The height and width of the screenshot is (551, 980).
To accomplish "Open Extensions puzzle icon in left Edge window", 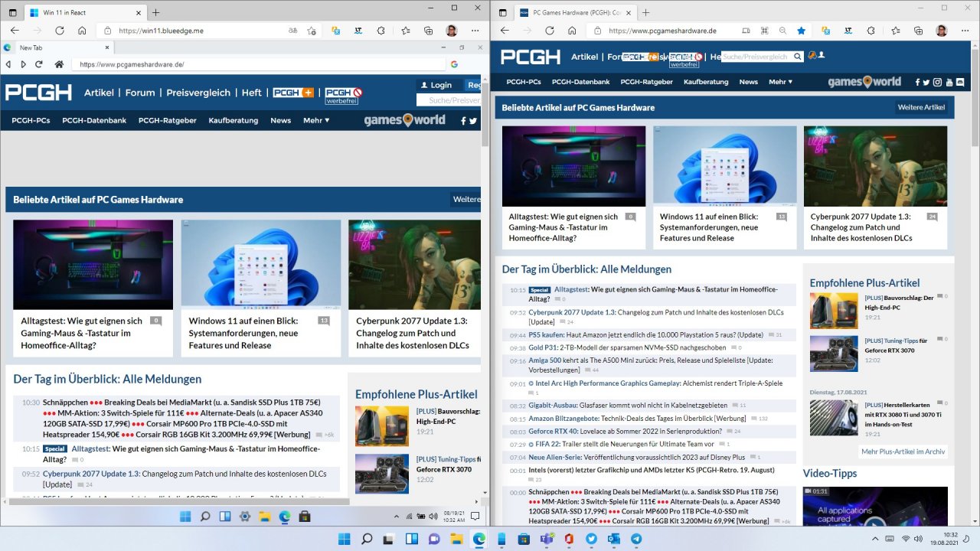I will pyautogui.click(x=381, y=31).
